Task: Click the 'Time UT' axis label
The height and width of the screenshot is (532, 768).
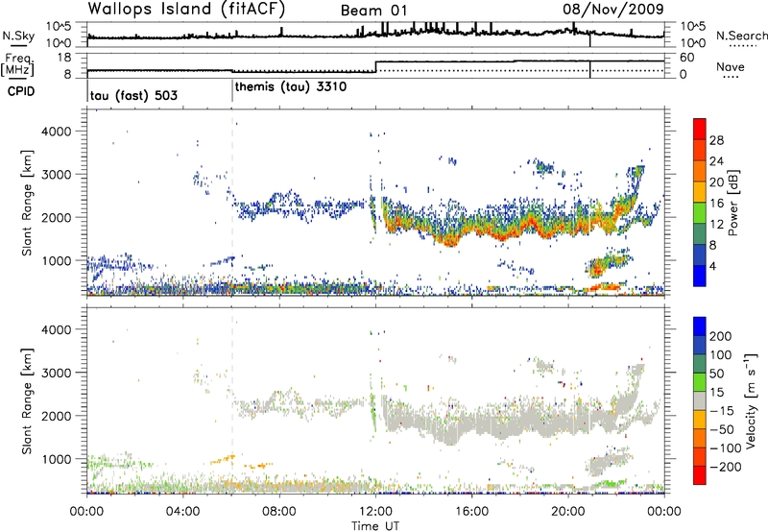Action: click(x=375, y=526)
